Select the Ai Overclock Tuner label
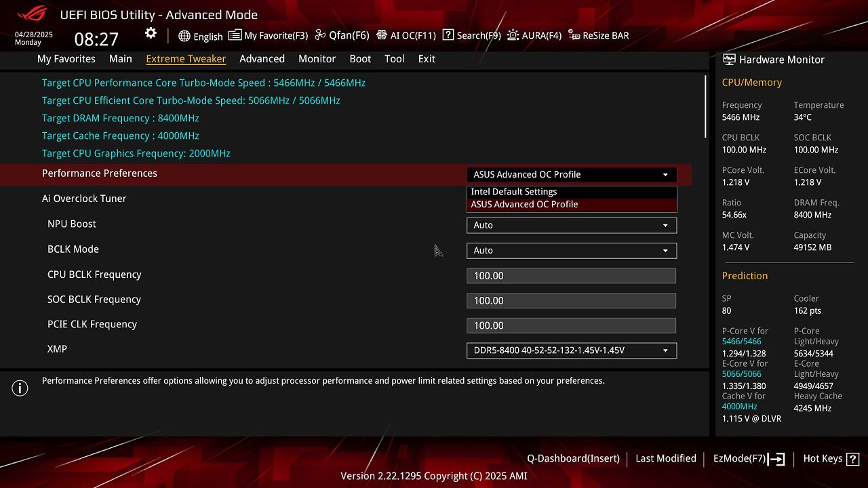Screen dimensions: 868x488 [x=84, y=199]
